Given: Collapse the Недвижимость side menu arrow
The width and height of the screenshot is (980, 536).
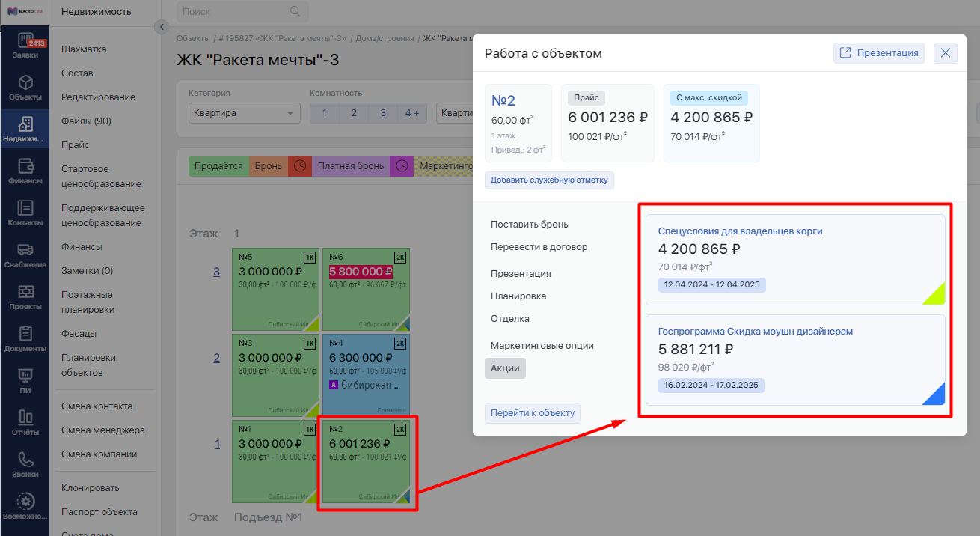Looking at the screenshot, I should tap(162, 27).
